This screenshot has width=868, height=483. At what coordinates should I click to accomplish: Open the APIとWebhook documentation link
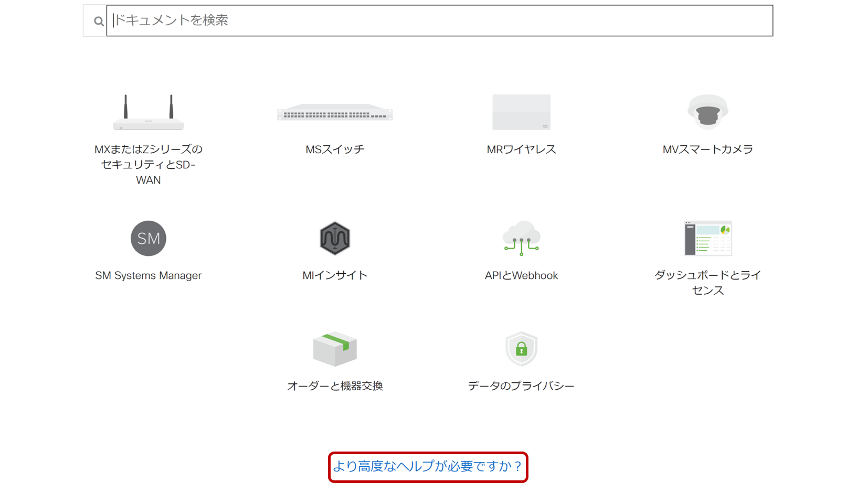(521, 276)
